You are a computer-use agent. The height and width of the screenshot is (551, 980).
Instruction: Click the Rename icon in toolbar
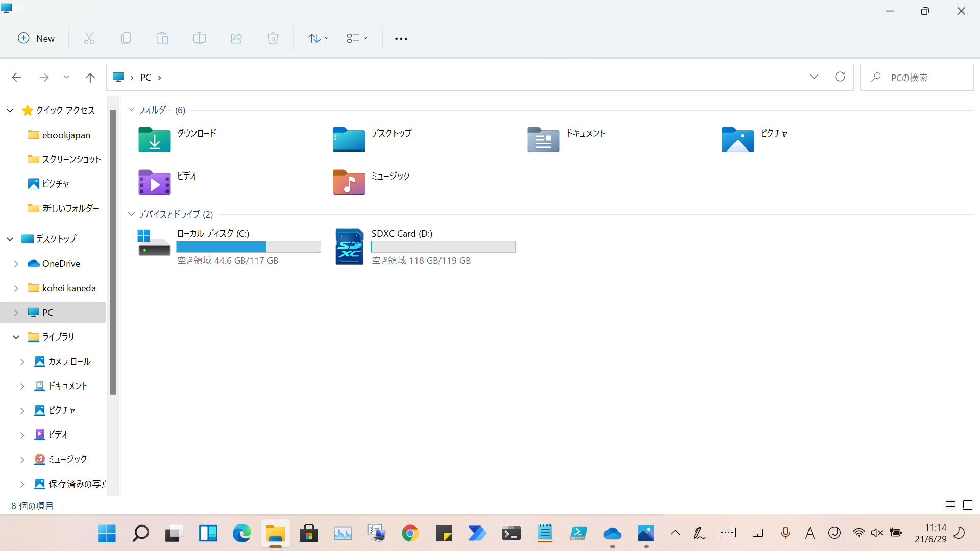tap(200, 38)
